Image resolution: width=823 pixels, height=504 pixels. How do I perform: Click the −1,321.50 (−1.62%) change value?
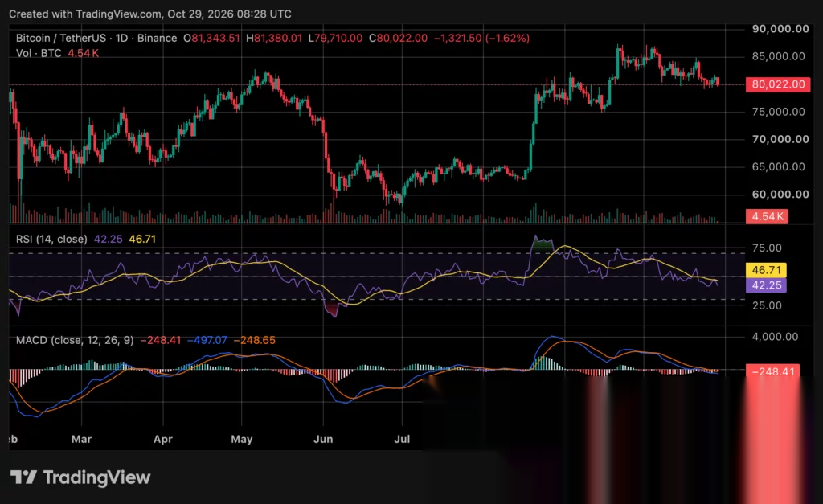coord(481,38)
